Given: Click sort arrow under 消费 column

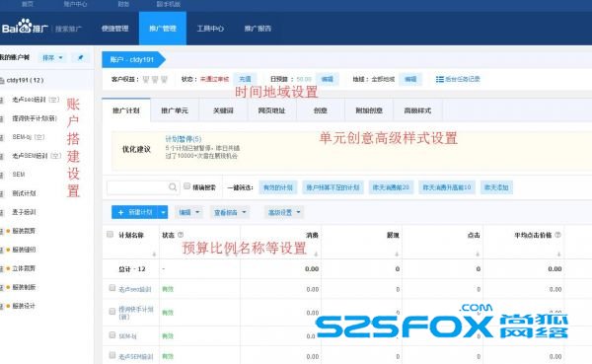Looking at the screenshot, I should [x=316, y=255].
